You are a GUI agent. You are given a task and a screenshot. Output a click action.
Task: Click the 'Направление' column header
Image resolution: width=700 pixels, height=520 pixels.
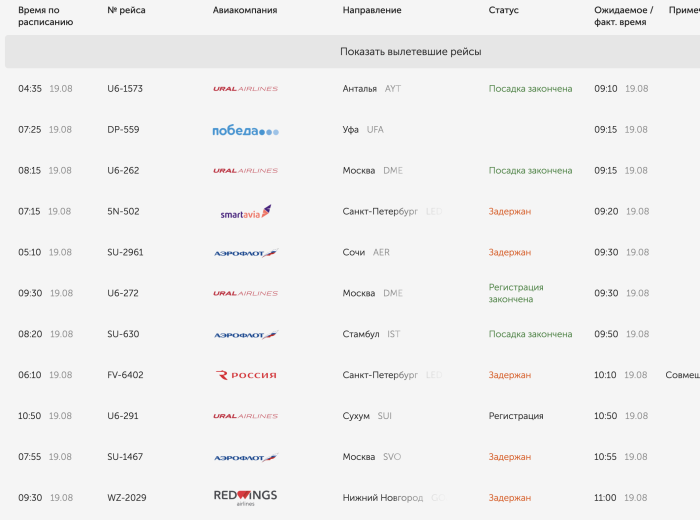click(x=372, y=10)
